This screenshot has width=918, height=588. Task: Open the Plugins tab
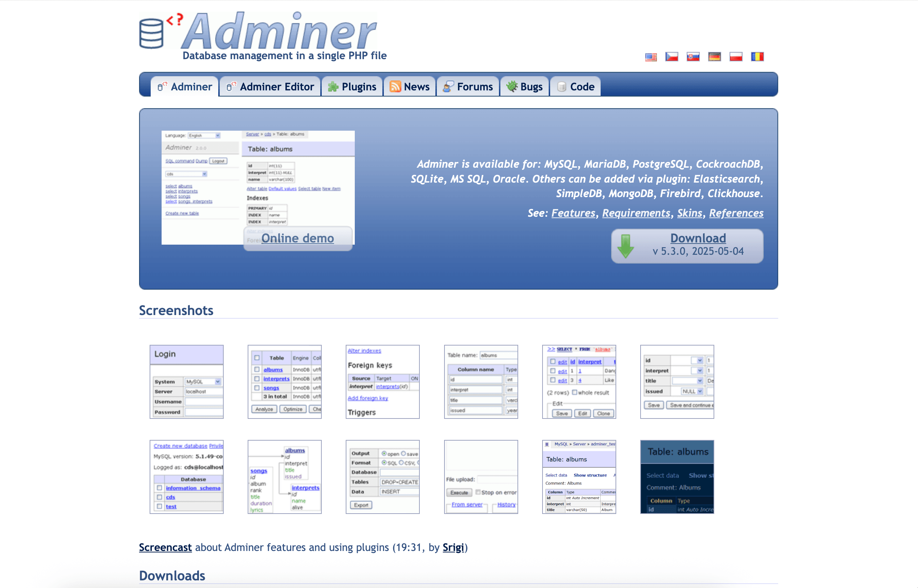tap(352, 87)
